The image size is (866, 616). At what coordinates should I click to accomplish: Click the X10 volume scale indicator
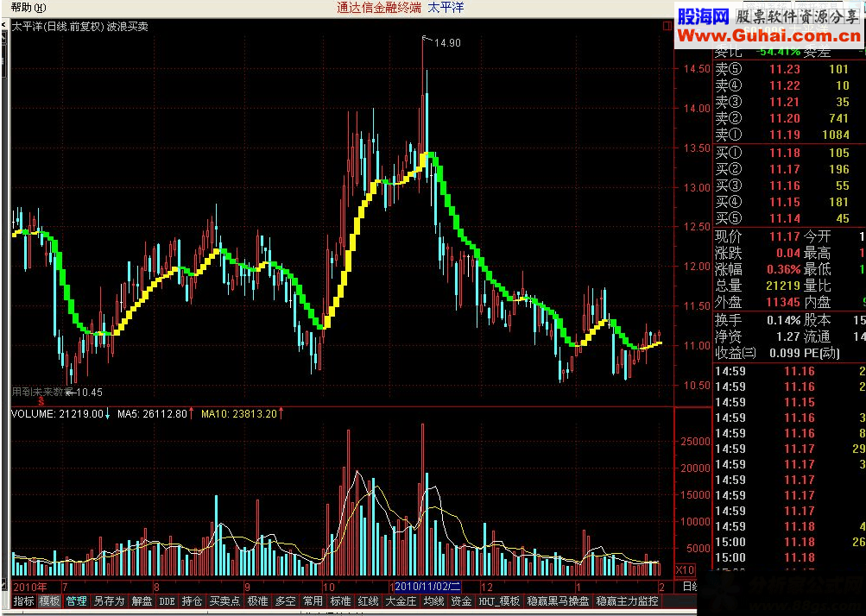click(x=686, y=569)
